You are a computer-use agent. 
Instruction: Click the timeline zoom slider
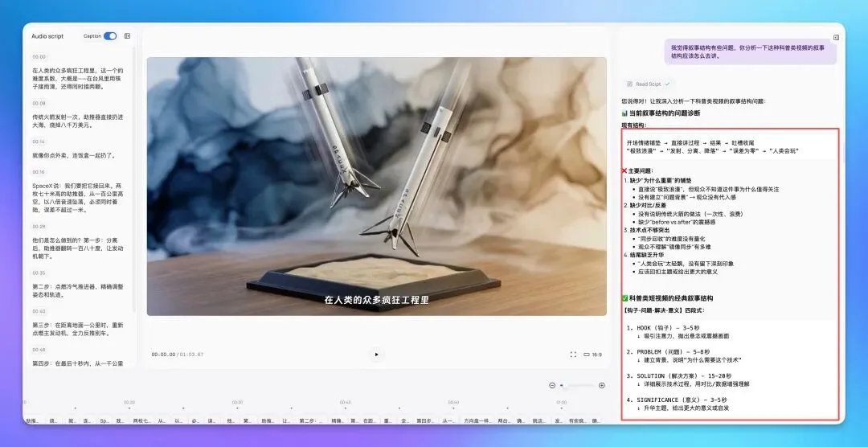tap(577, 386)
